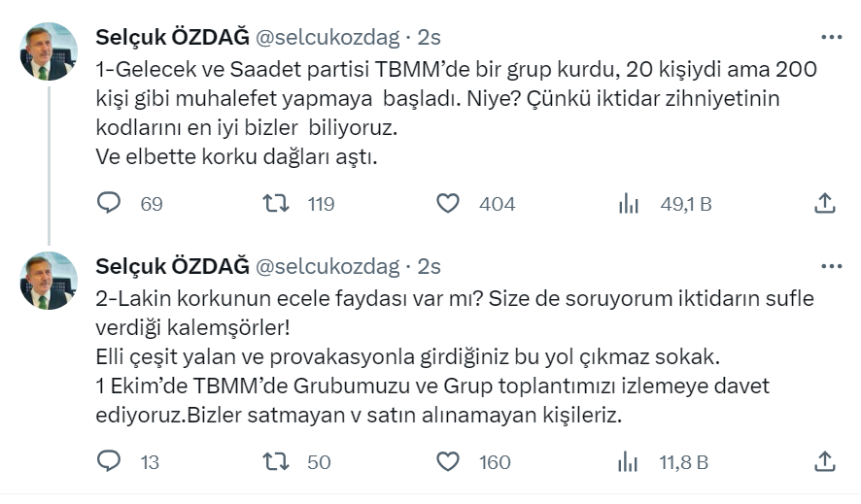Like the first tweet with 404 likes
This screenshot has width=861, height=504.
coord(448,203)
